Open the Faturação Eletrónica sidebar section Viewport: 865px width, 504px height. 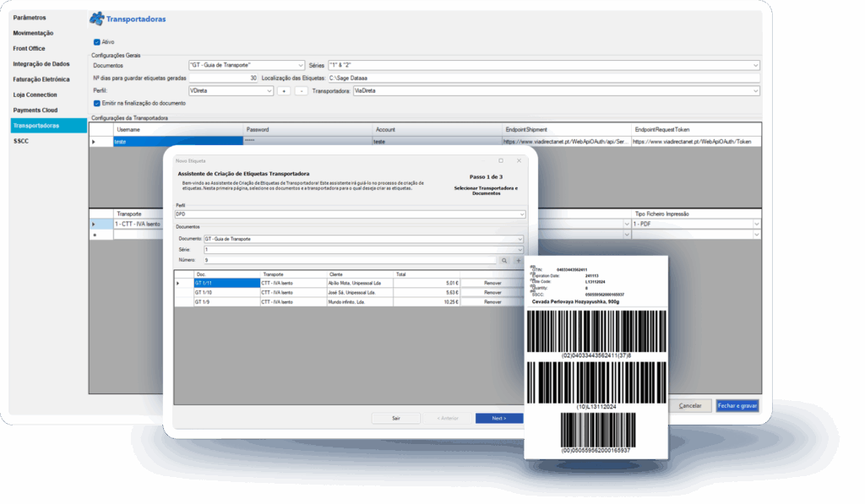coord(41,79)
